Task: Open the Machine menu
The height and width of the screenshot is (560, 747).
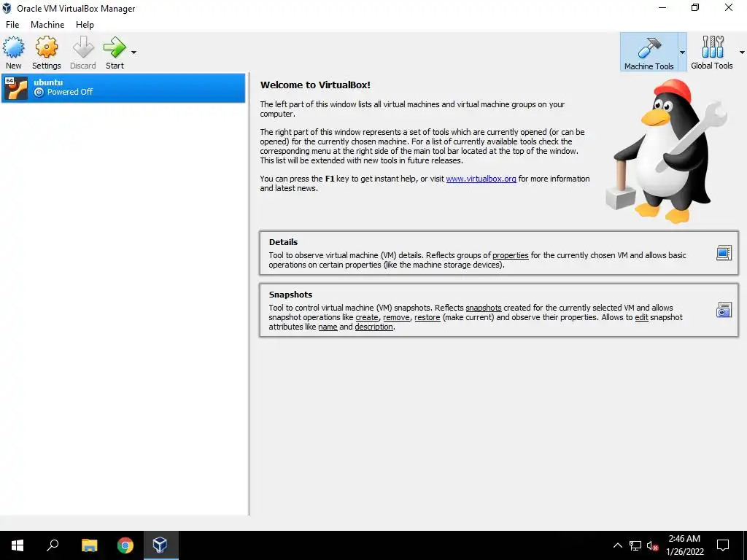Action: tap(47, 24)
